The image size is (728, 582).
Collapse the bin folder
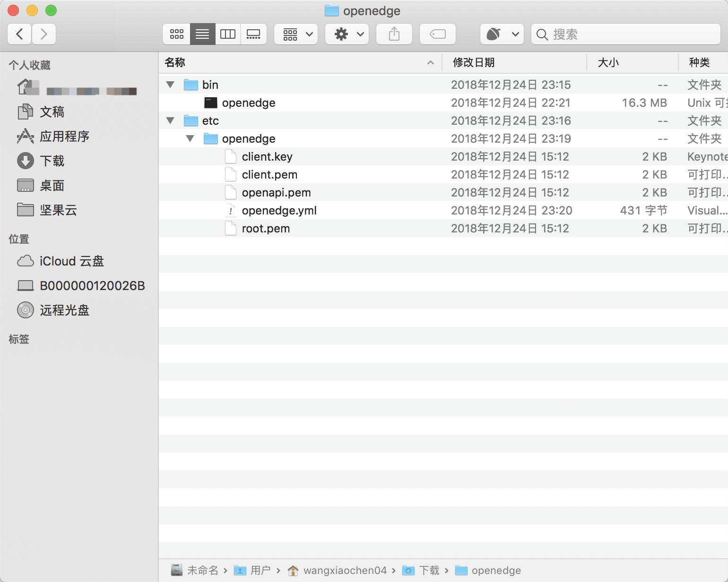(171, 85)
